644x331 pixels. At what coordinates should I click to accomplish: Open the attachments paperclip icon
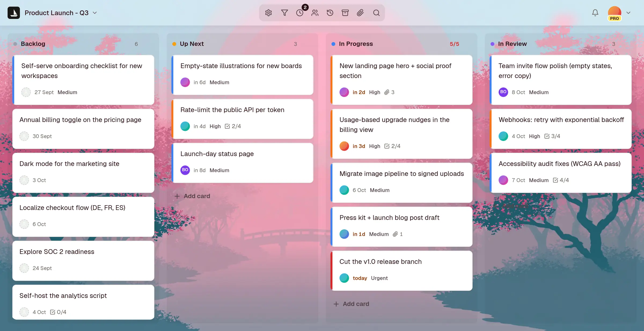tap(360, 13)
